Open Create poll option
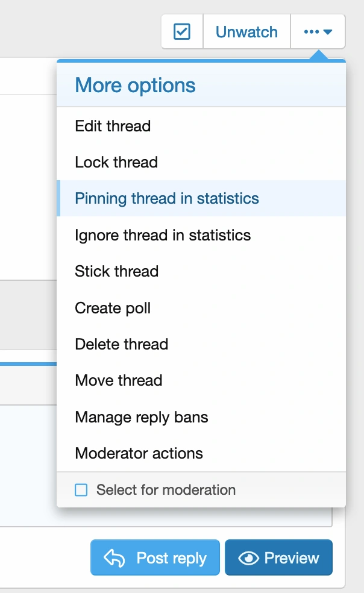Viewport: 364px width, 593px height. pos(113,308)
